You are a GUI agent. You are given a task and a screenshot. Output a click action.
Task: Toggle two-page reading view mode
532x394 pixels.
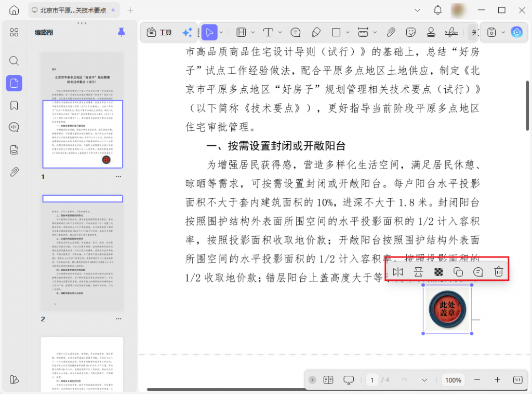point(328,379)
